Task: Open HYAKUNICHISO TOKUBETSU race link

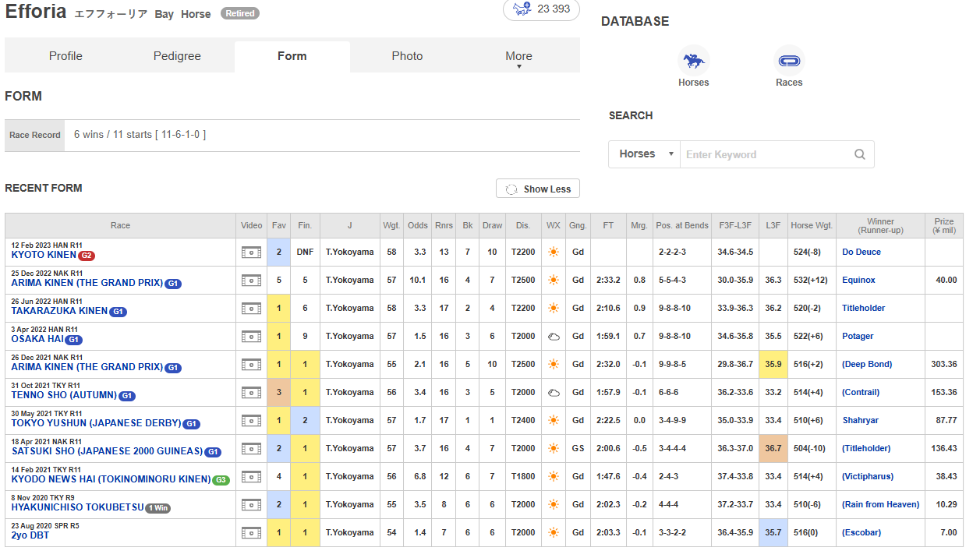Action: (x=77, y=508)
